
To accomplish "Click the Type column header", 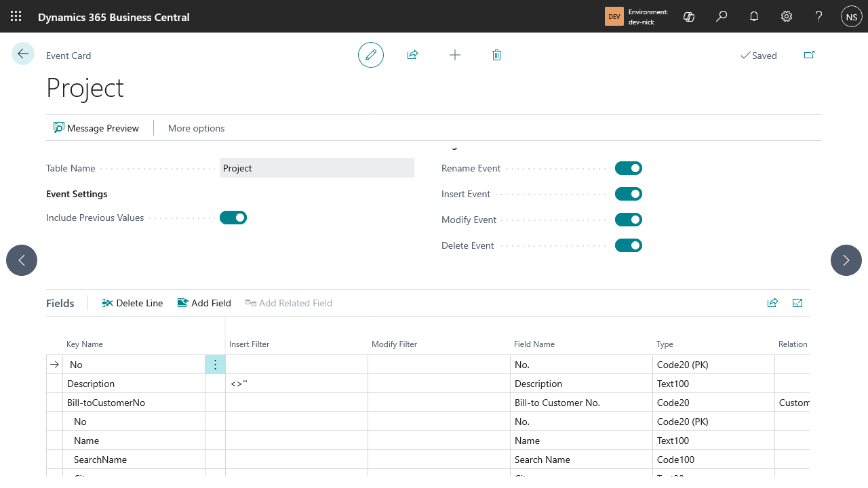I will pos(665,344).
